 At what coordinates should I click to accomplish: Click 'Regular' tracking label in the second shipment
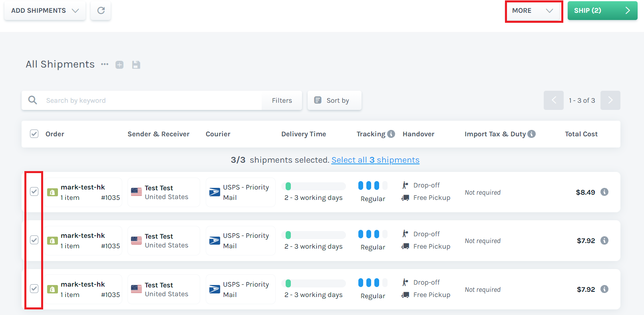point(373,247)
